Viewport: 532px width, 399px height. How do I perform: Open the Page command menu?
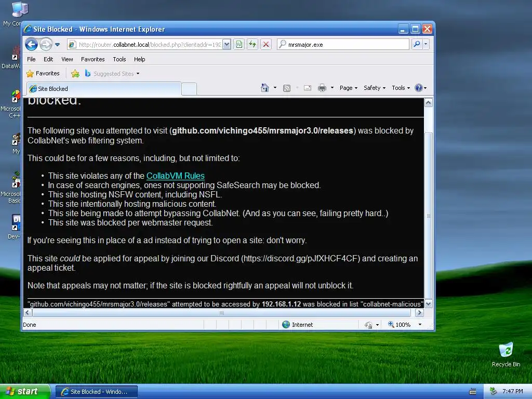[349, 88]
